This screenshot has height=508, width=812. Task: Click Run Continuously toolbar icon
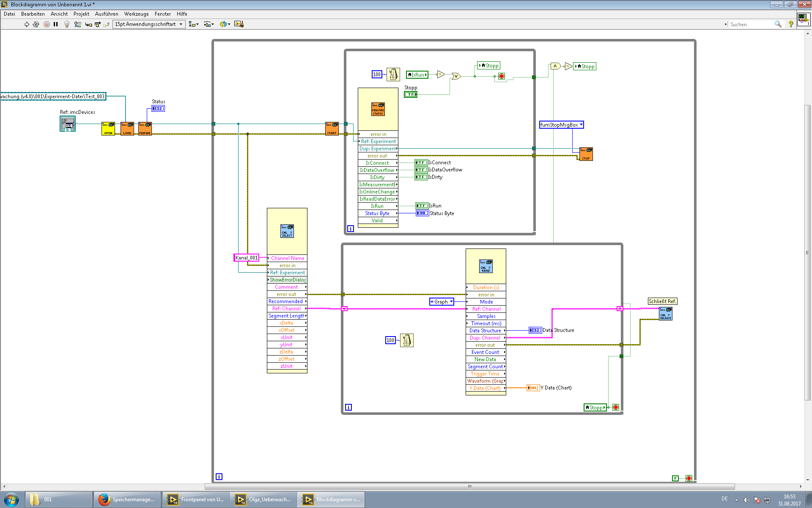click(36, 25)
